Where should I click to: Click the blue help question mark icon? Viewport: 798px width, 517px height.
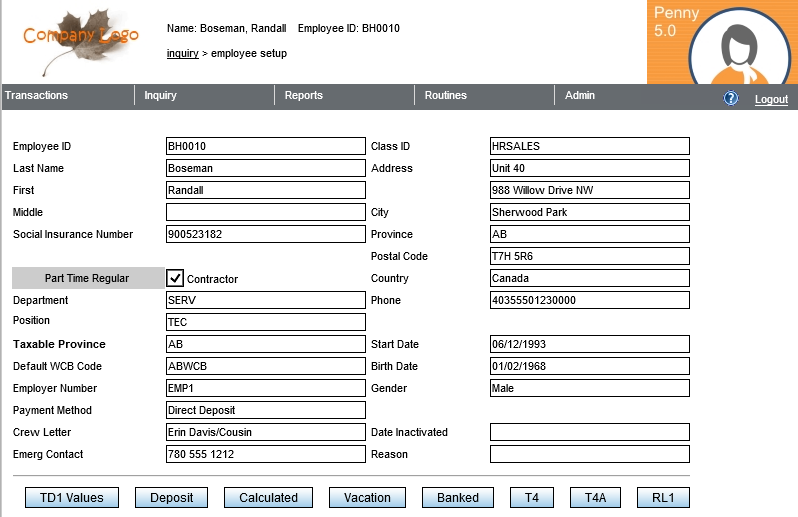point(731,98)
